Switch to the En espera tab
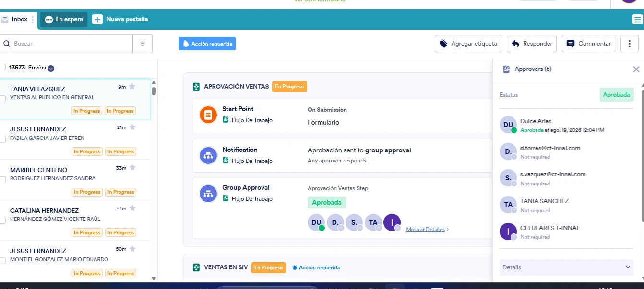 pyautogui.click(x=64, y=20)
